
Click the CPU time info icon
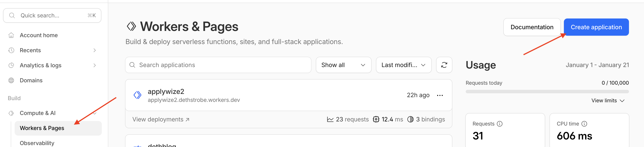coord(584,124)
